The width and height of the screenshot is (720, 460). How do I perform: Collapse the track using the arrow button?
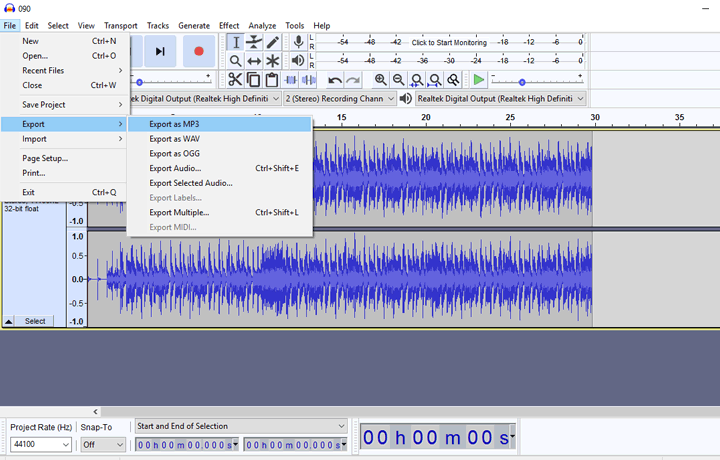click(x=9, y=321)
